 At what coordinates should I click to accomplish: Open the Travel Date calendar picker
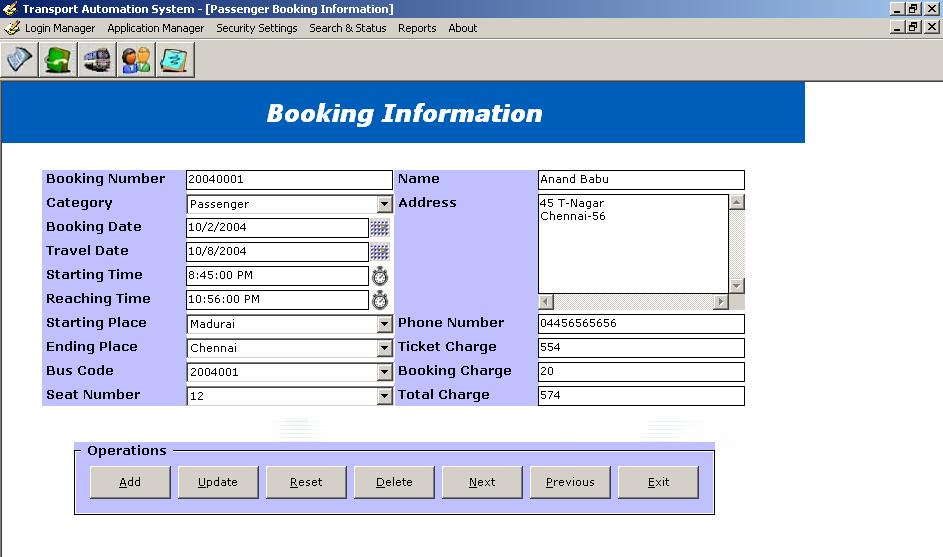pos(380,252)
